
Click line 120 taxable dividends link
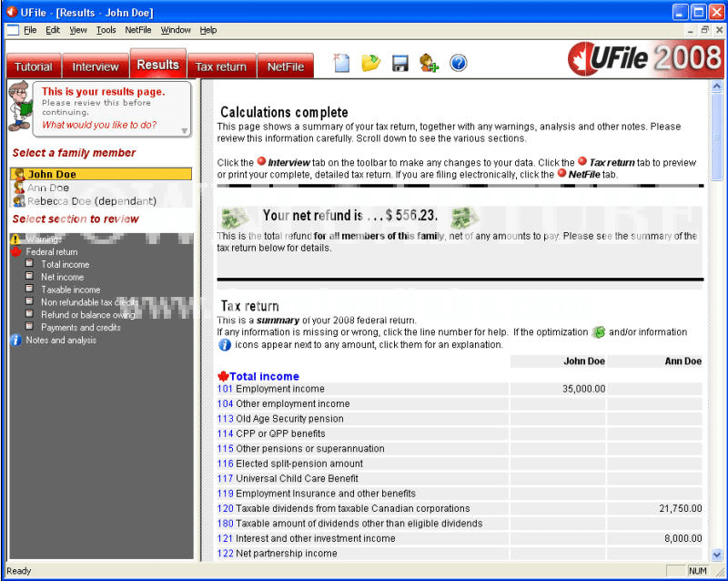pyautogui.click(x=225, y=509)
